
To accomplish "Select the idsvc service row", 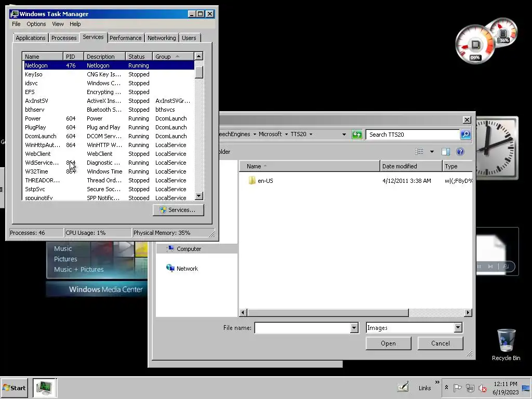I will click(109, 83).
